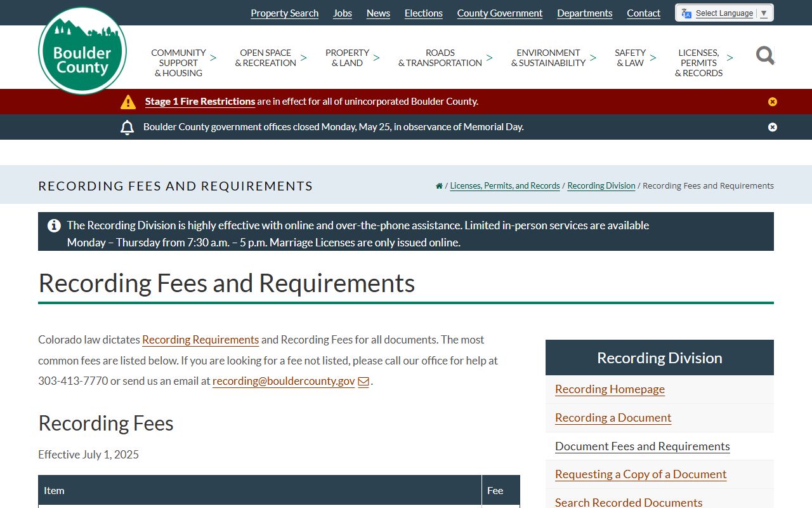Follow the Stage 1 Fire Restrictions link
Screen dimensions: 812x508
[200, 102]
